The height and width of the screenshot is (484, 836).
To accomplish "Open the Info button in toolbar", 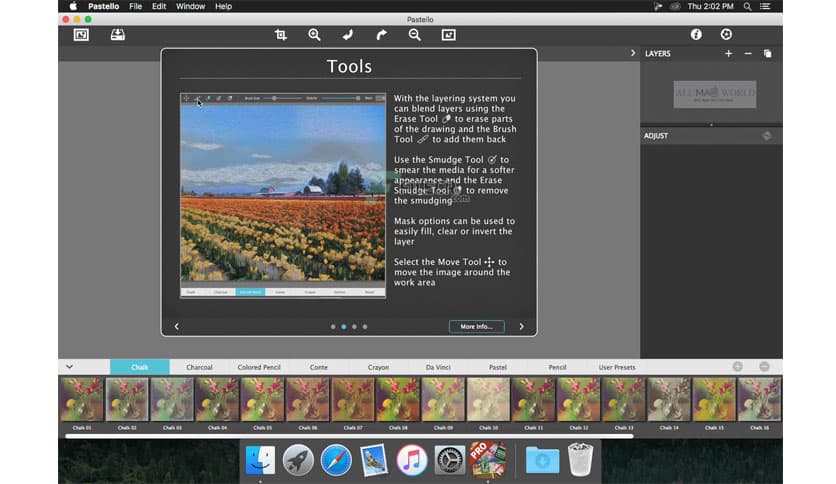I will (696, 35).
